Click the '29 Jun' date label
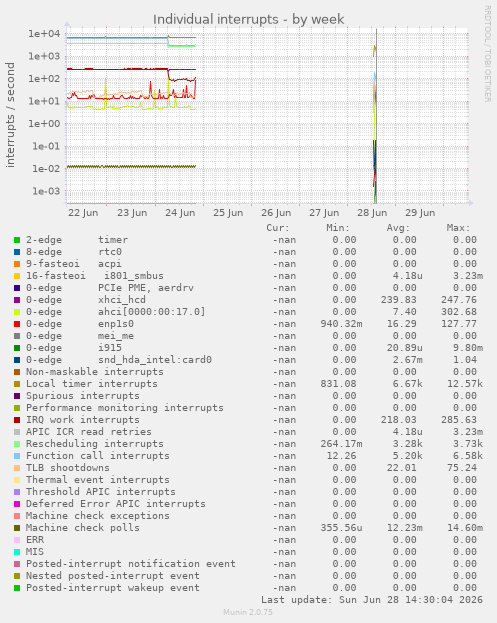This screenshot has height=623, width=497. [x=420, y=213]
